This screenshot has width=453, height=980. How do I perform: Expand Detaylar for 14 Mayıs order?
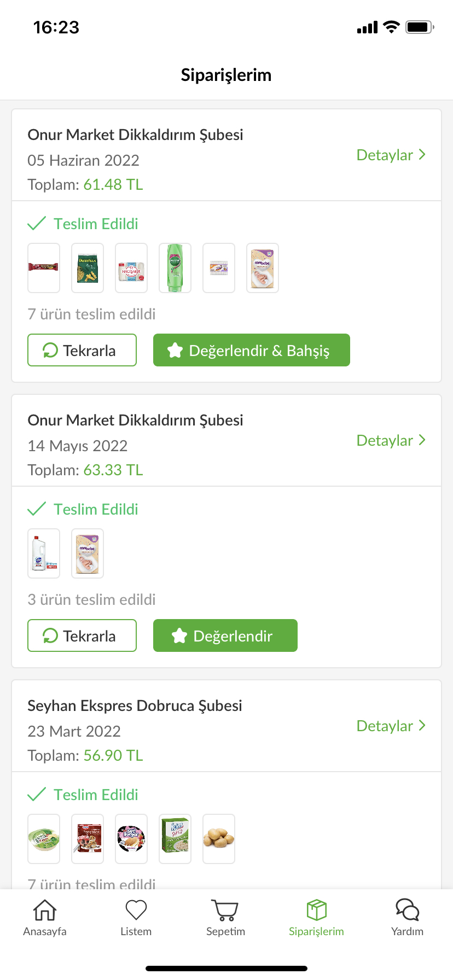(x=391, y=440)
